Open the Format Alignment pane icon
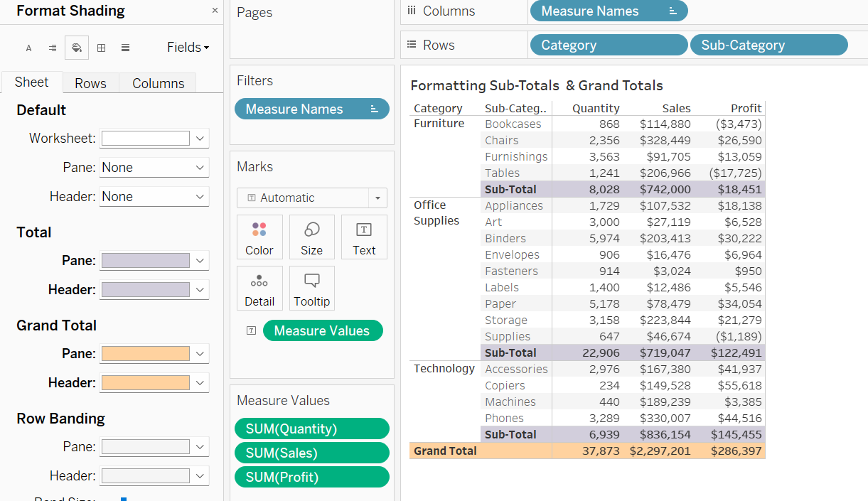Image resolution: width=868 pixels, height=501 pixels. pyautogui.click(x=51, y=47)
